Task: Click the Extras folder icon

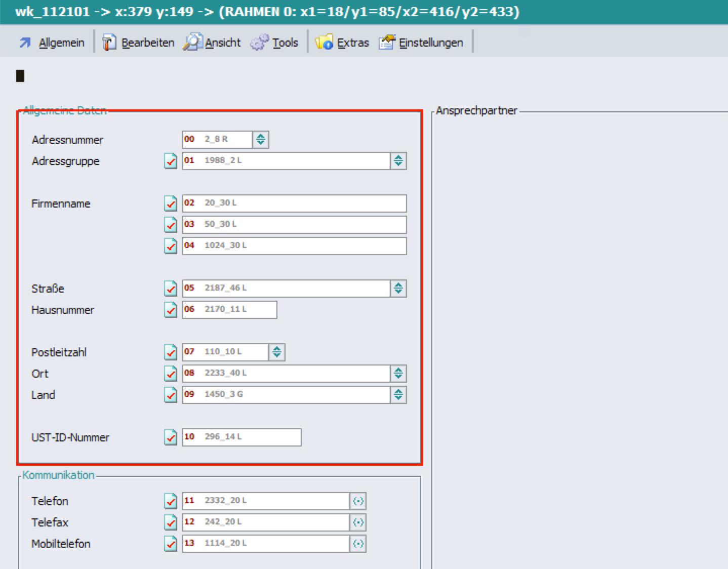Action: [x=324, y=43]
